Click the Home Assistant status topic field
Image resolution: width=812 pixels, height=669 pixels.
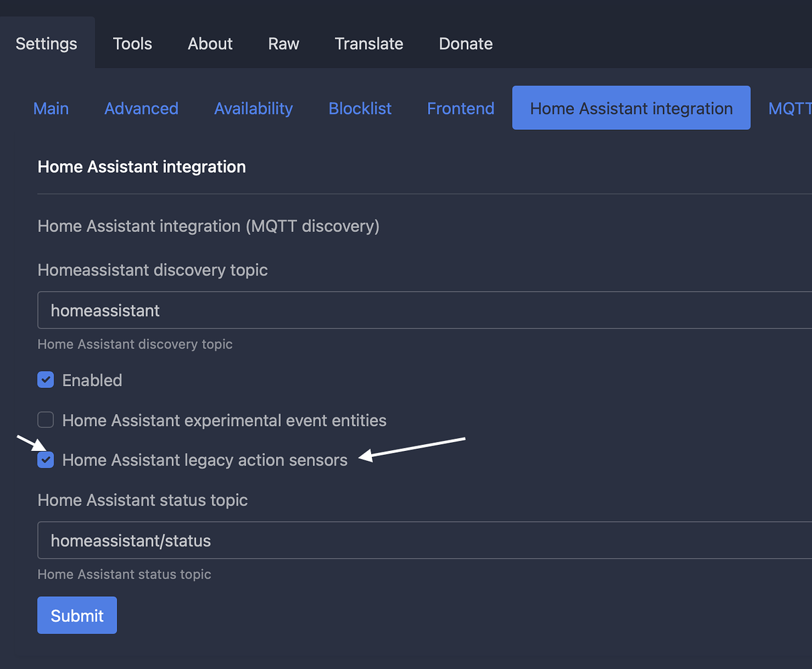pyautogui.click(x=425, y=541)
